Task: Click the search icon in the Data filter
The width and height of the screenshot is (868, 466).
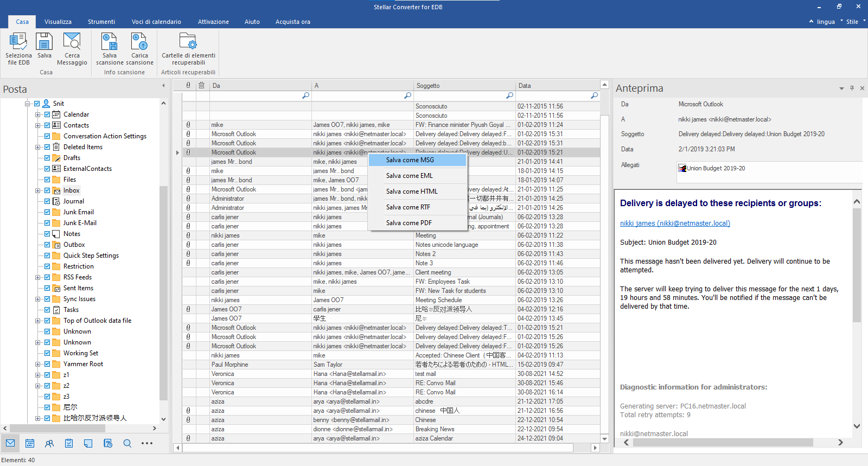Action: [x=594, y=95]
